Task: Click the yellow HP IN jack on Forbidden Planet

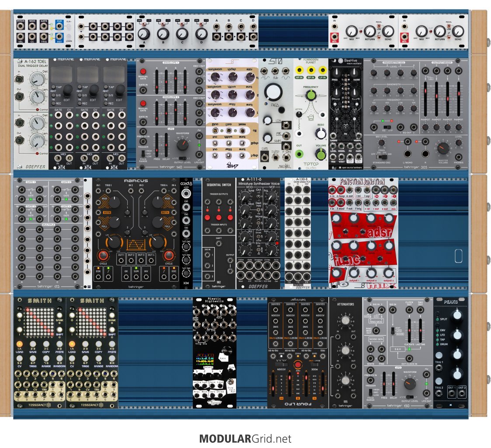Action: (x=299, y=70)
